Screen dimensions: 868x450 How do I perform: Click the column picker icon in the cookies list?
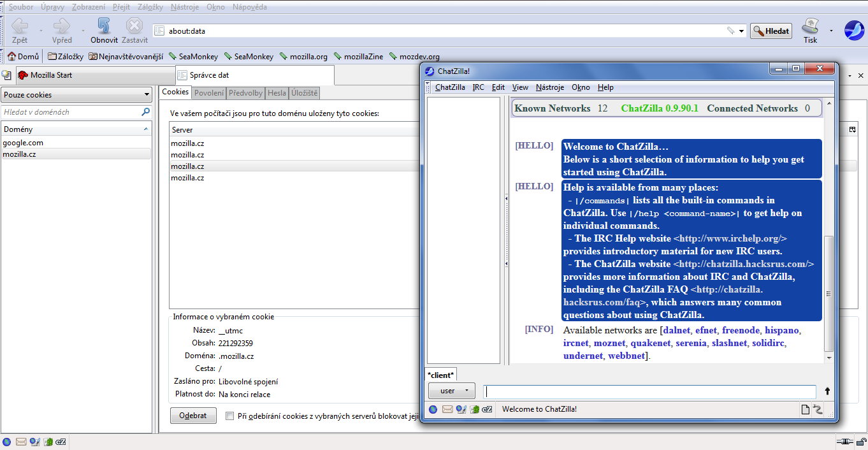click(x=853, y=130)
